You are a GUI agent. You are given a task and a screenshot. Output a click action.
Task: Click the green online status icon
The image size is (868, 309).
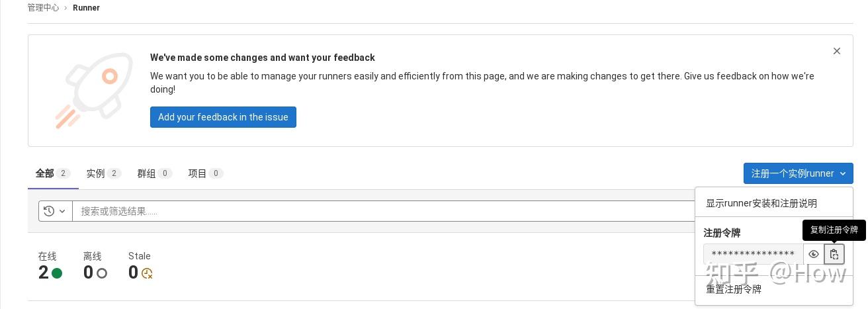(x=57, y=273)
